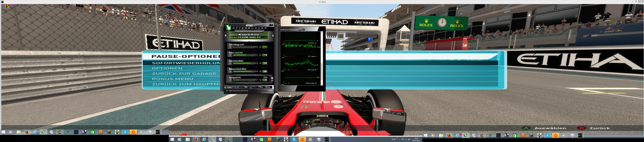This screenshot has width=644, height=142.
Task: Select OPTIONEN in the pause menu
Action: pyautogui.click(x=167, y=68)
